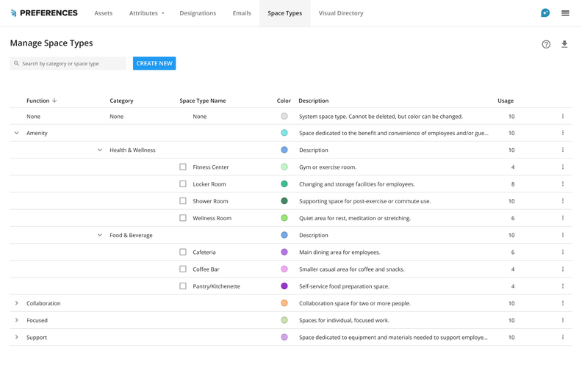Check the Locker Room checkbox

click(x=183, y=184)
